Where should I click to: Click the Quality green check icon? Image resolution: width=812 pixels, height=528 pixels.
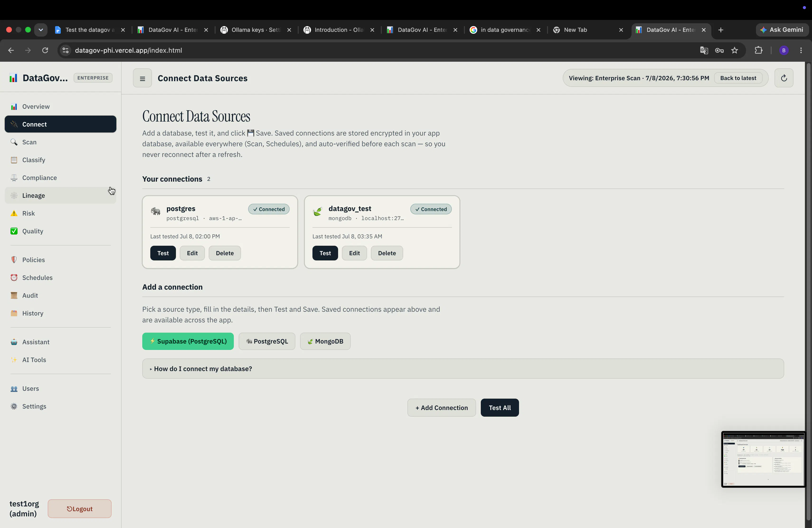14,231
